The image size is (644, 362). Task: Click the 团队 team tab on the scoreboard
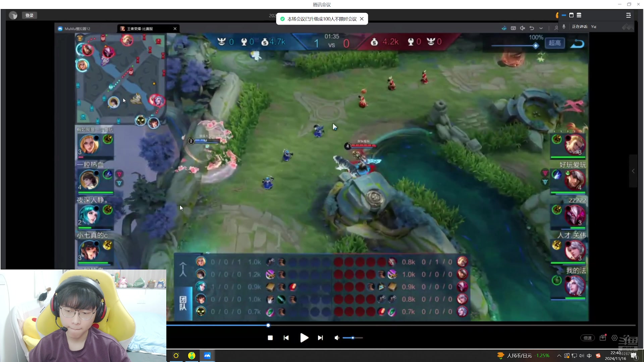pyautogui.click(x=183, y=303)
